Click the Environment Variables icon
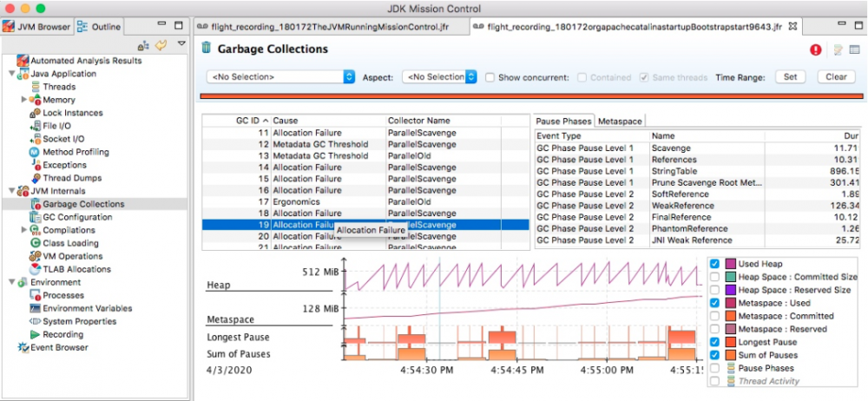Screen dimensions: 868x401 pos(35,308)
